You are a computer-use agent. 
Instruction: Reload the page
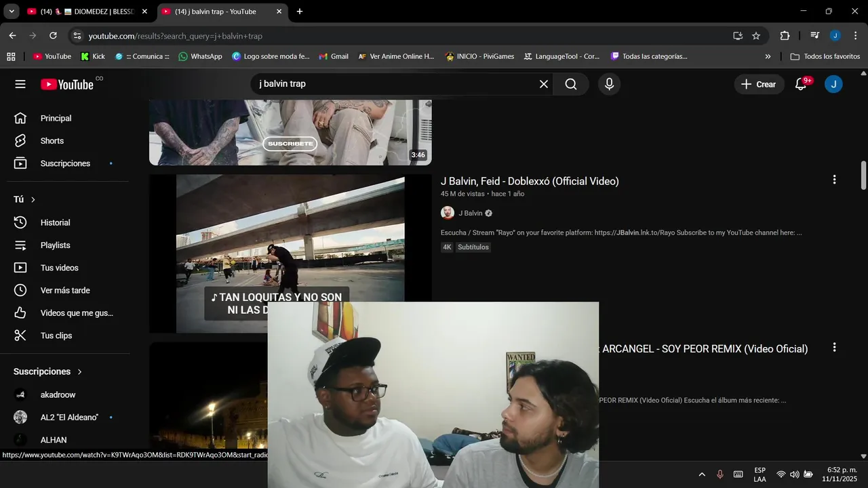pos(53,35)
